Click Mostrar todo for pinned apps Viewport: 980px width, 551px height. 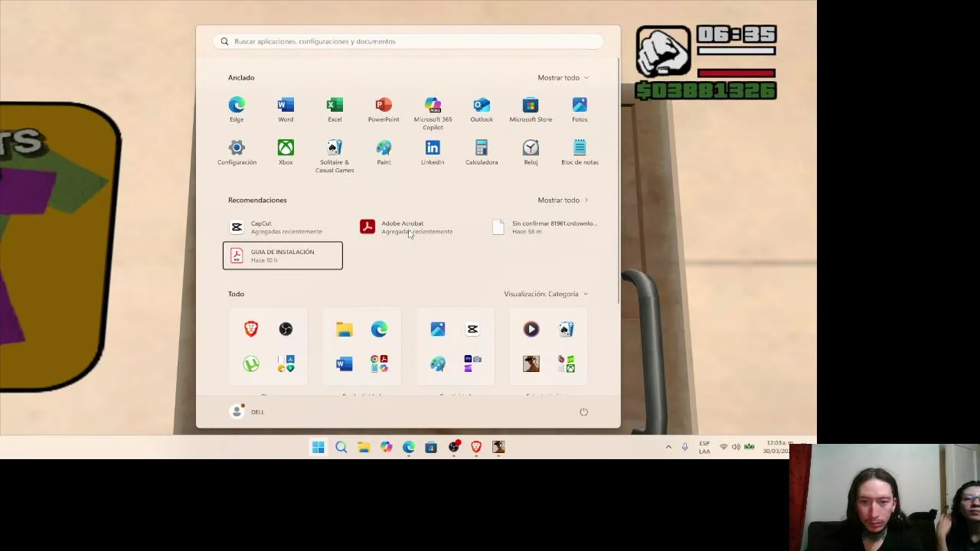pyautogui.click(x=563, y=77)
